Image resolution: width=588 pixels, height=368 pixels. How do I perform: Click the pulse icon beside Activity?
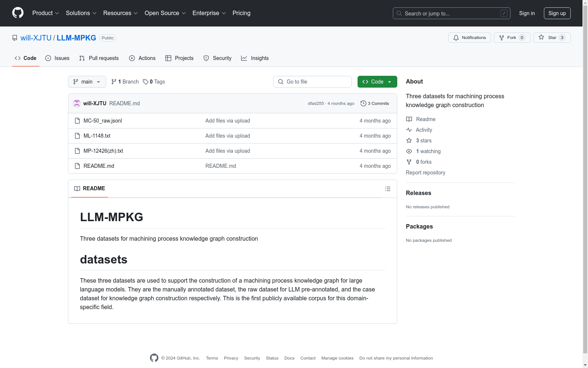point(409,130)
